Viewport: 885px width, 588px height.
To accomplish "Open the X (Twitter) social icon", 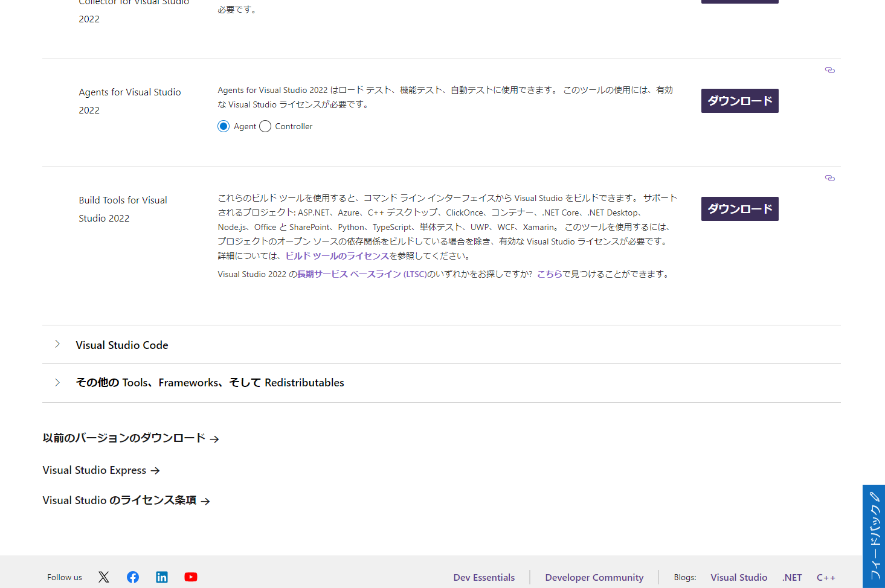I will pyautogui.click(x=104, y=577).
